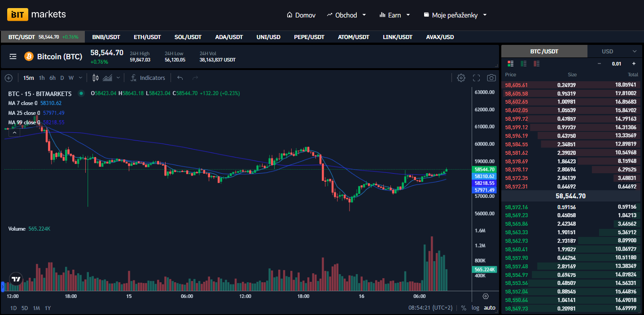The width and height of the screenshot is (644, 315).
Task: Click the undo arrow in chart toolbar
Action: pos(180,78)
